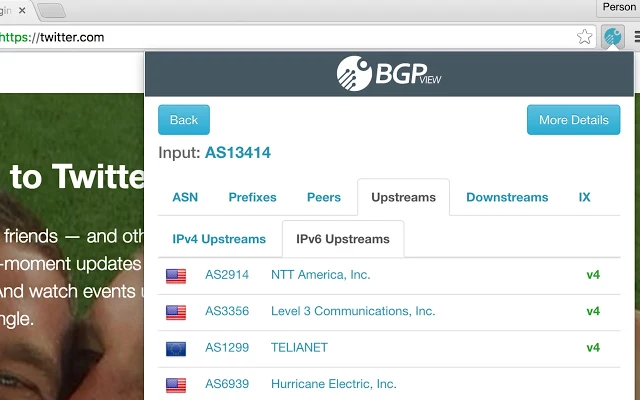Switch to the IX tab
This screenshot has height=400, width=640.
tap(584, 197)
